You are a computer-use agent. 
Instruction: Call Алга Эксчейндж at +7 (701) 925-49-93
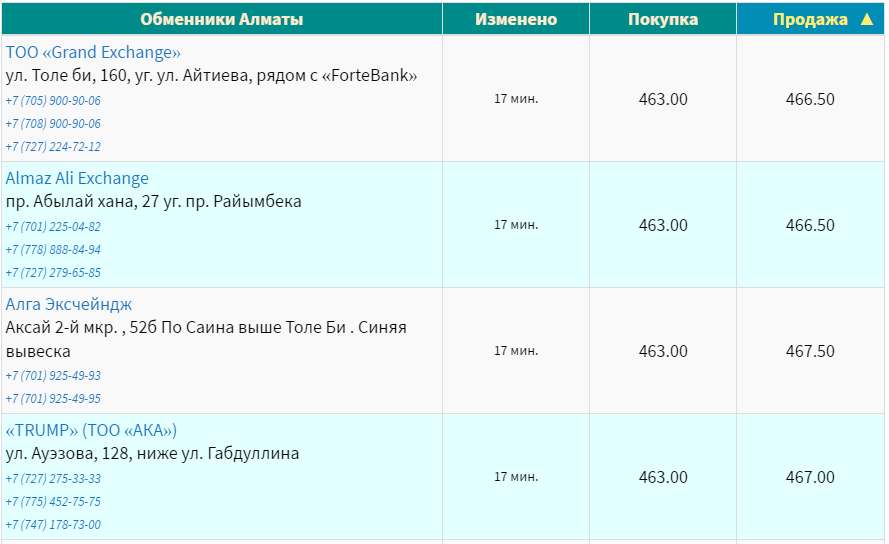point(53,376)
